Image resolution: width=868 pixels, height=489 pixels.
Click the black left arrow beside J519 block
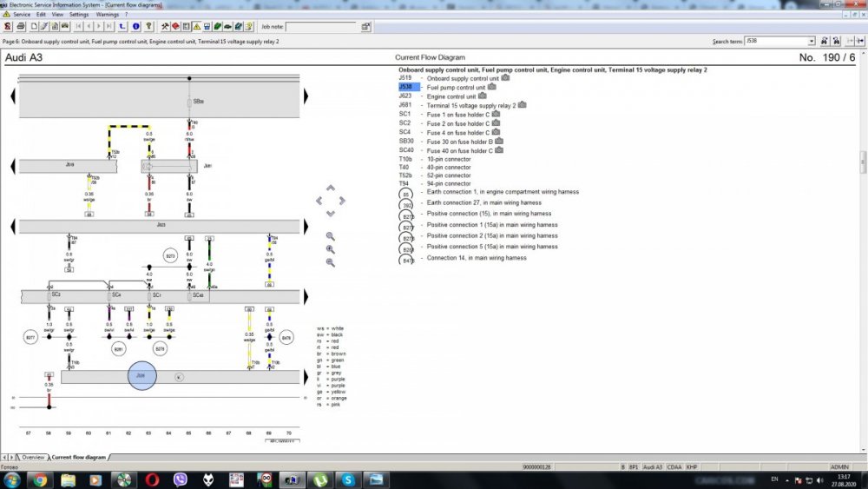coord(13,166)
